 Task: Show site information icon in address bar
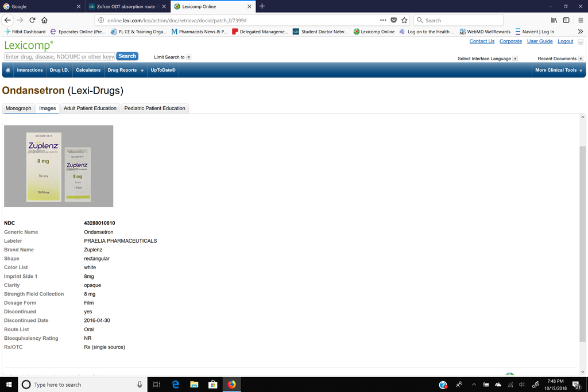(x=101, y=20)
